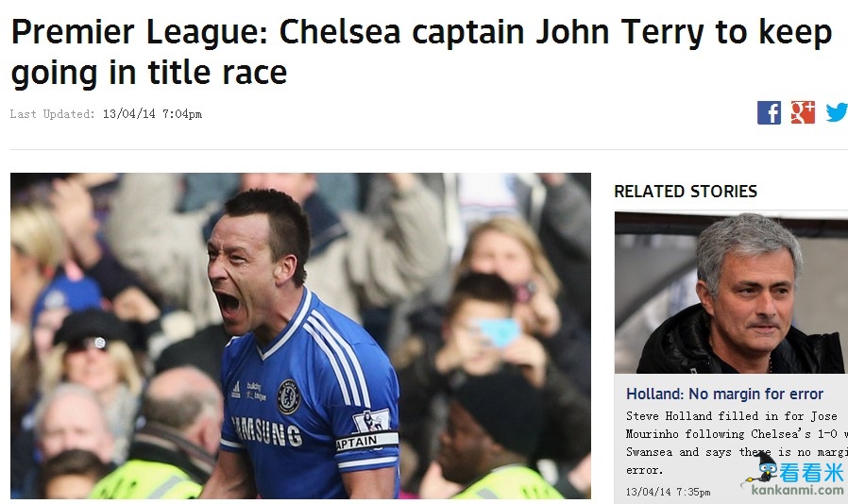Click the Chelsea crest on Terry's shirt
This screenshot has height=504, width=848.
click(x=288, y=397)
